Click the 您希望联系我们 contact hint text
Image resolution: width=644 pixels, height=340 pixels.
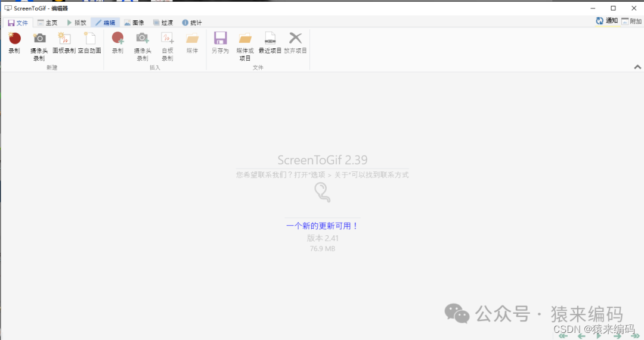tap(323, 175)
